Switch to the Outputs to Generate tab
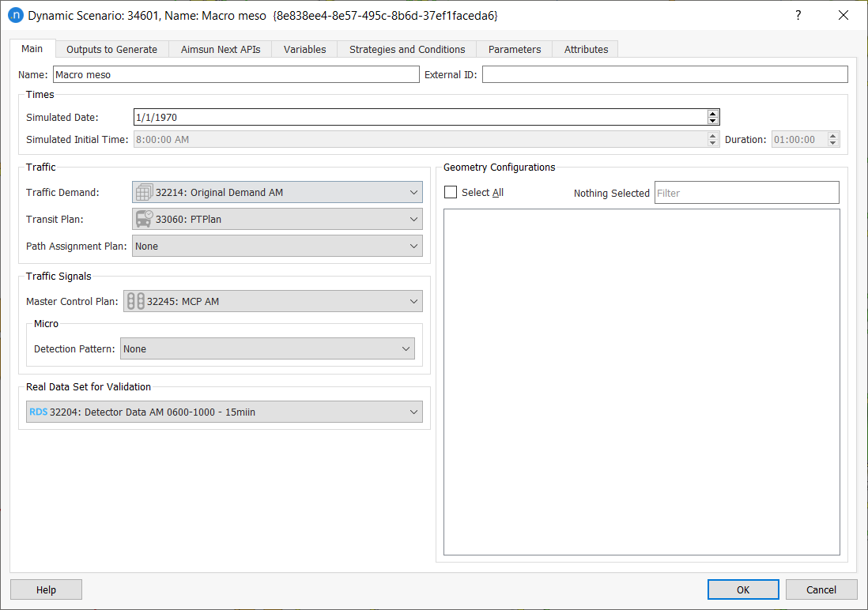The height and width of the screenshot is (610, 868). point(111,49)
